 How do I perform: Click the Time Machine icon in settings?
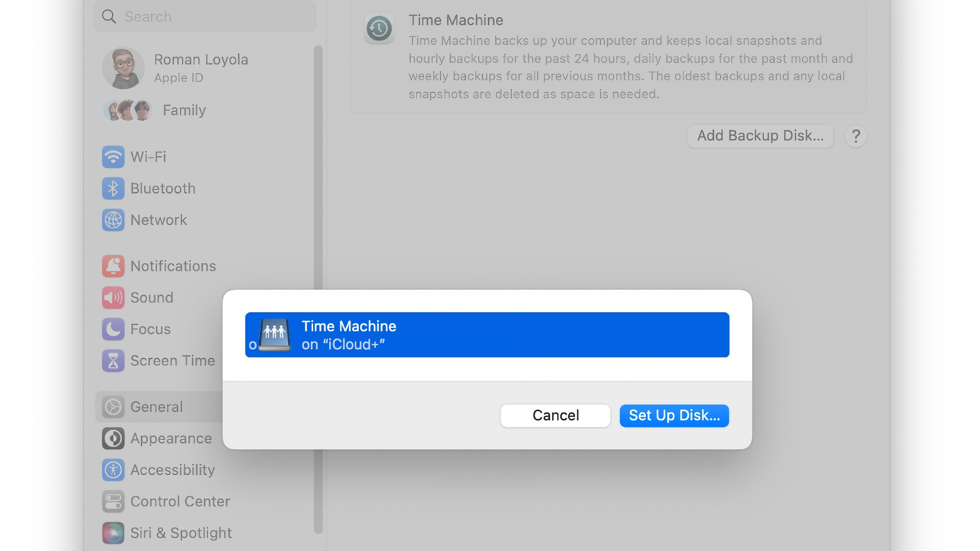click(x=379, y=28)
